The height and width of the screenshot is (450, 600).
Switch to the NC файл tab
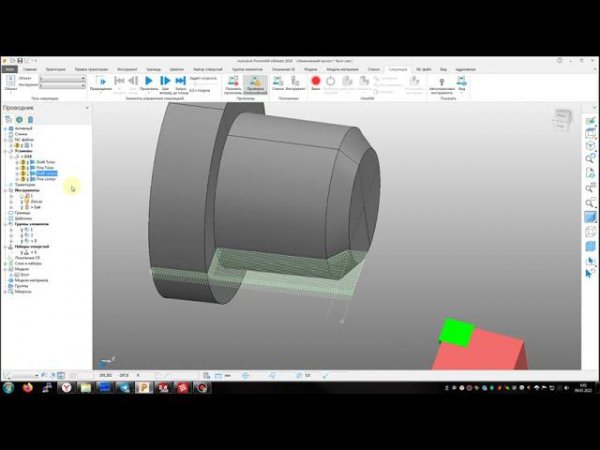424,69
